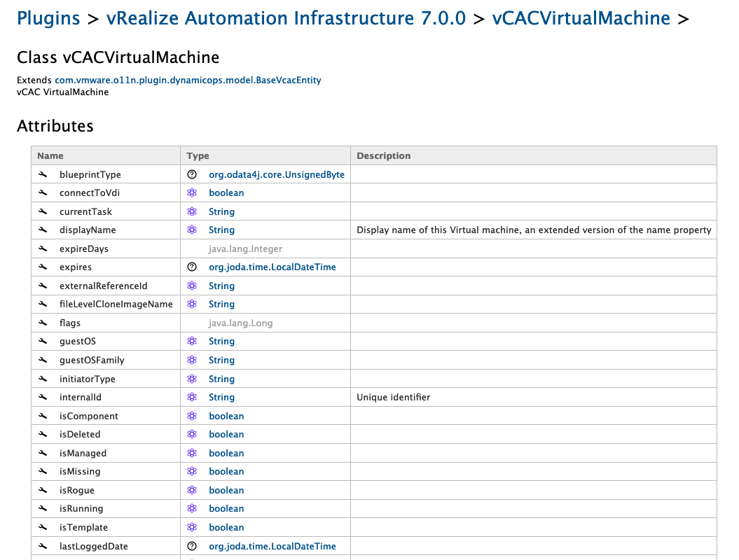Click the Attributes section heading
The height and width of the screenshot is (560, 739).
click(x=55, y=126)
